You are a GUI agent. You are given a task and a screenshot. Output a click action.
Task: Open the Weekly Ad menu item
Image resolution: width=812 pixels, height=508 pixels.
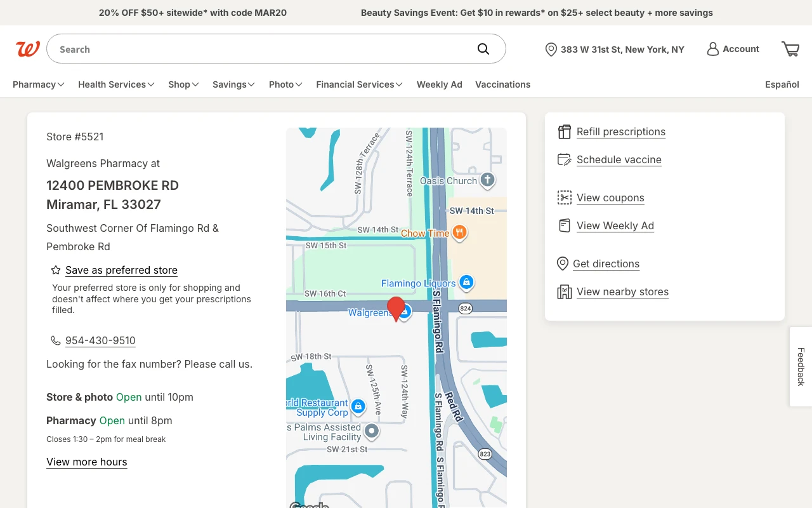tap(439, 84)
